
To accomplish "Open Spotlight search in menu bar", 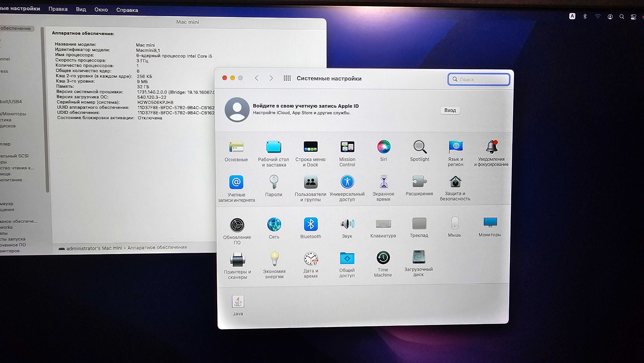I will 622,17.
